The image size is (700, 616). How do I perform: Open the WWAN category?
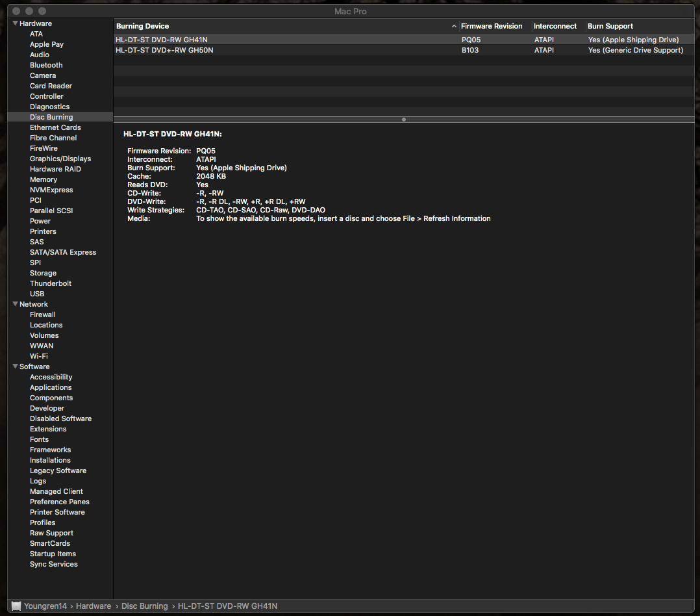pyautogui.click(x=42, y=346)
